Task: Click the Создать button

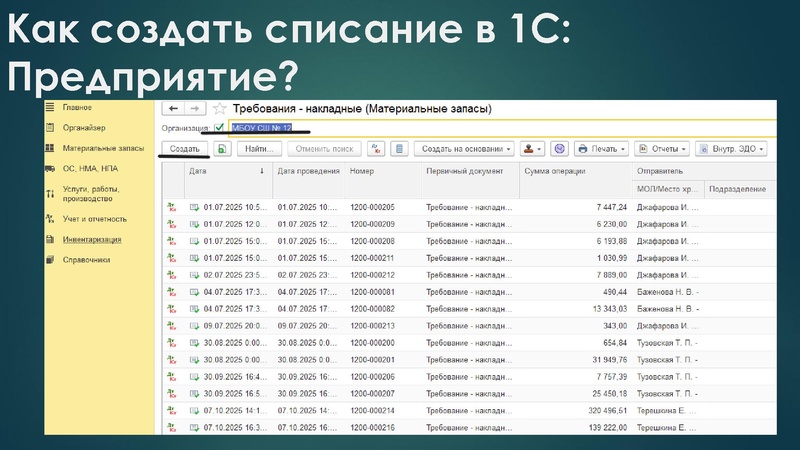Action: [184, 149]
